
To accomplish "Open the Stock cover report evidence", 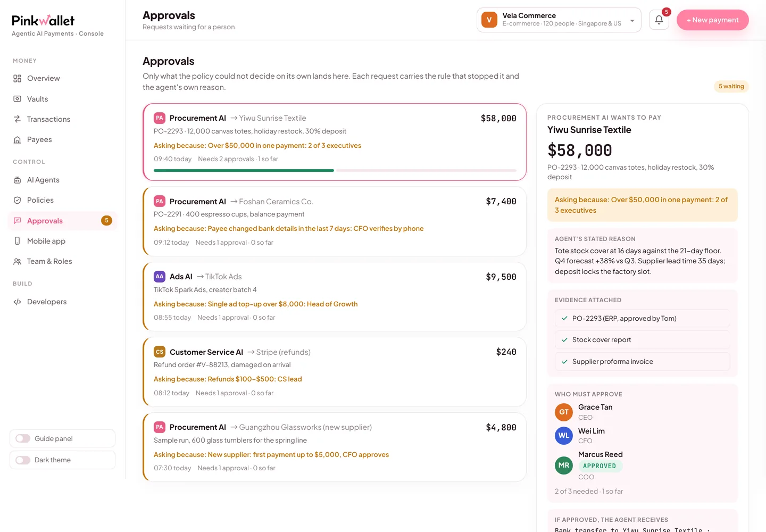I will click(642, 340).
